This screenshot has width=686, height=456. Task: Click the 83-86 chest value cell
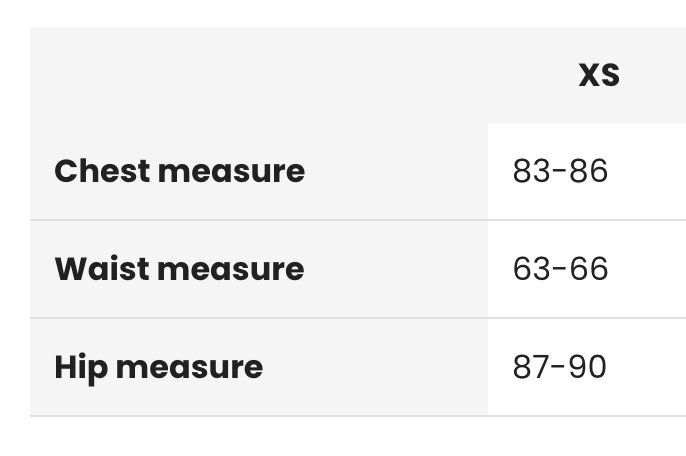[x=587, y=172]
